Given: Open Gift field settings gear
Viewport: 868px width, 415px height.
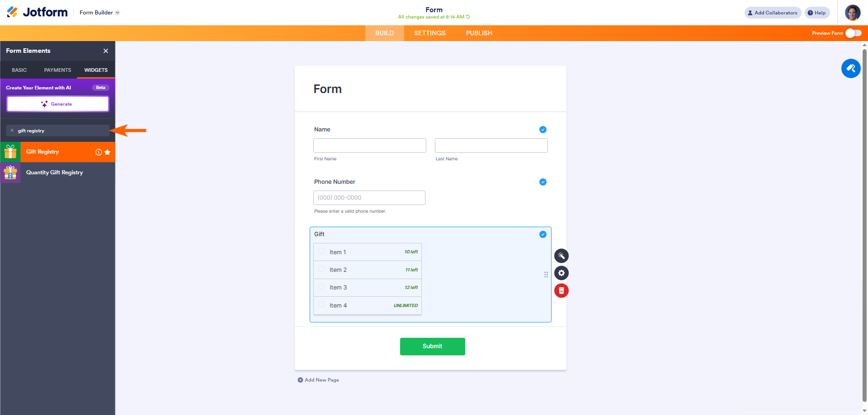Looking at the screenshot, I should point(561,273).
